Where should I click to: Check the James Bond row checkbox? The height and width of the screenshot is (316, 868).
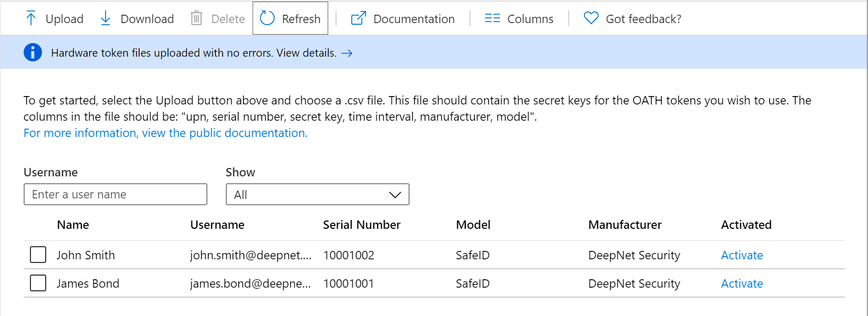tap(38, 283)
